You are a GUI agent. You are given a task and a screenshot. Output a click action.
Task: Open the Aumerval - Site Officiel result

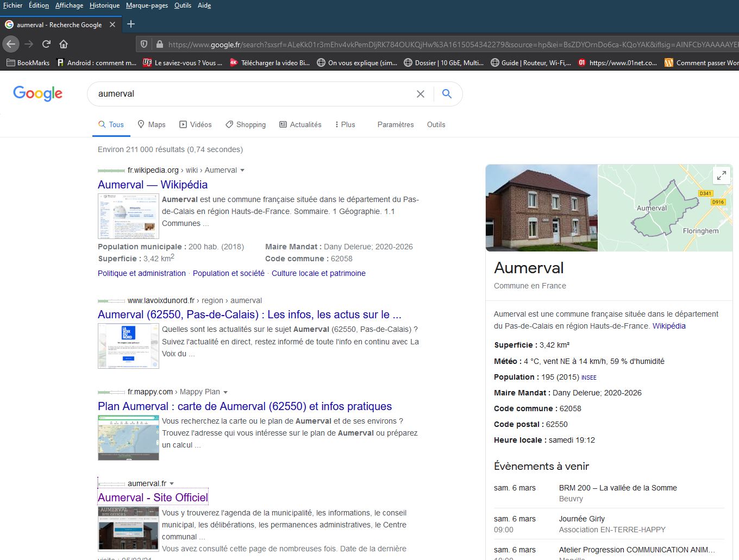click(153, 498)
